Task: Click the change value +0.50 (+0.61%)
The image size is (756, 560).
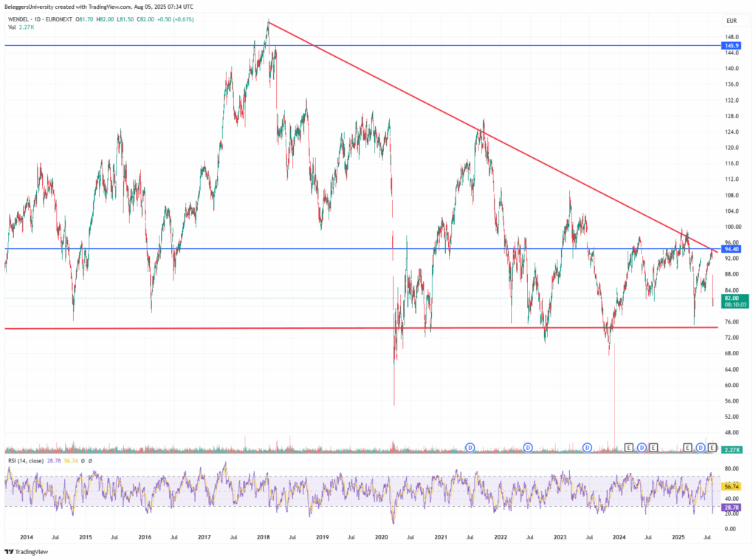Action: pos(176,19)
